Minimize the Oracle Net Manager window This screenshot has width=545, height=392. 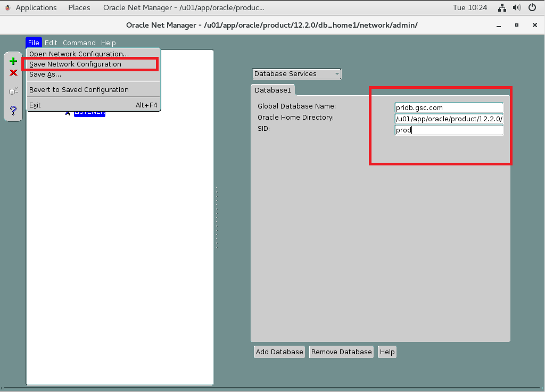pos(499,26)
